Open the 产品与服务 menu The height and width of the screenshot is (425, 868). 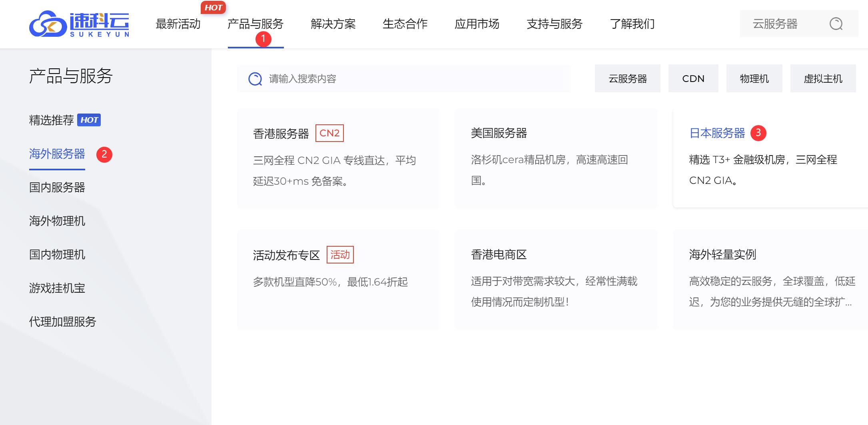(255, 24)
